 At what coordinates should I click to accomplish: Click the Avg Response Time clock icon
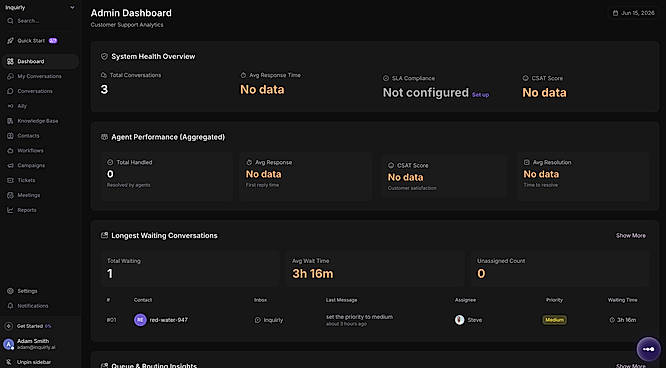(243, 75)
